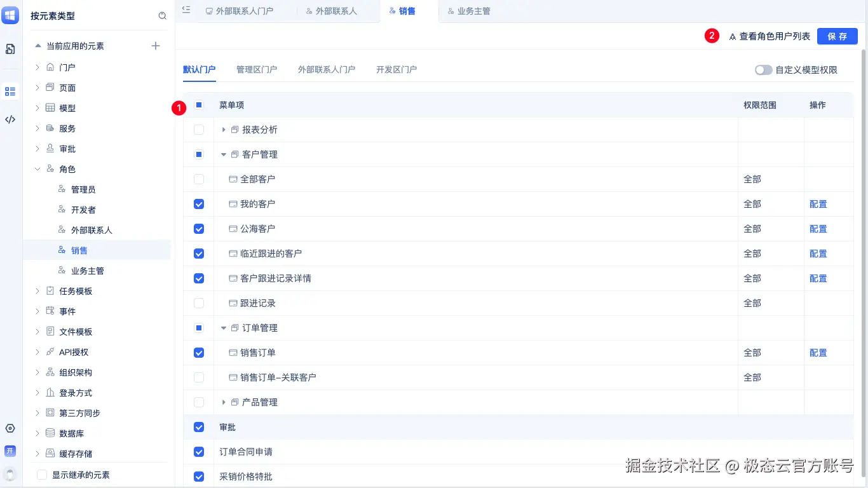
Task: Click the 全部 scope cell for 销售订单–关联客户
Action: click(752, 377)
